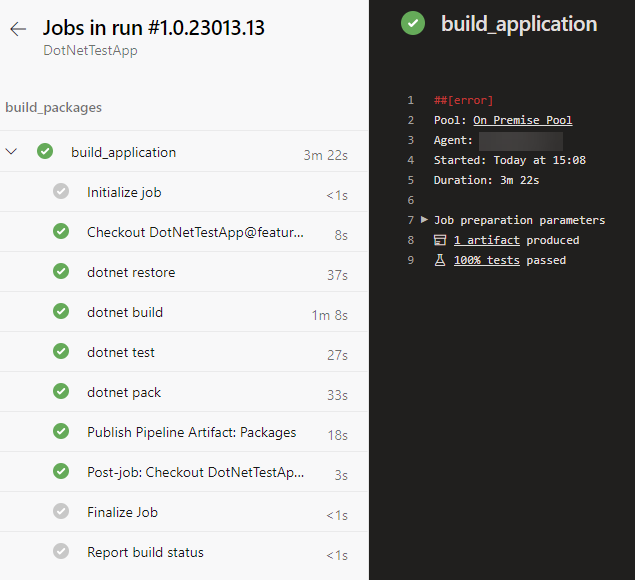
Task: Click green check icon beside dotnet build
Action: pos(61,312)
